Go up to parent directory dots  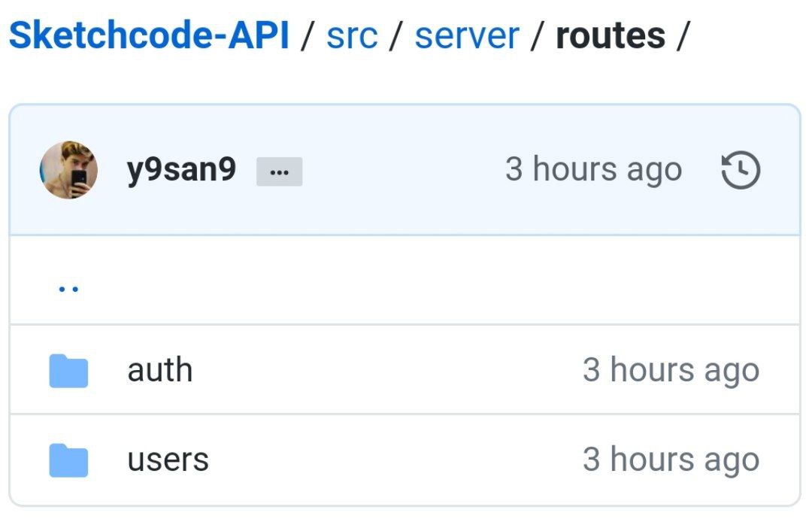(x=68, y=287)
